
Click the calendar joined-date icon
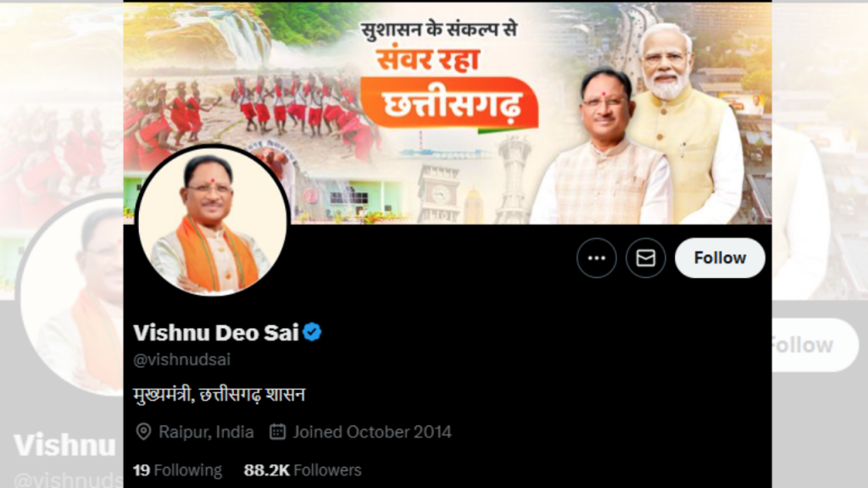point(277,431)
